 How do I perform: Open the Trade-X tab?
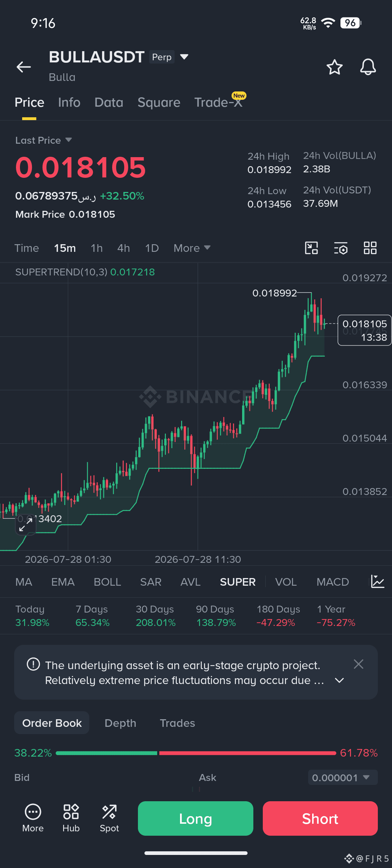tap(219, 103)
